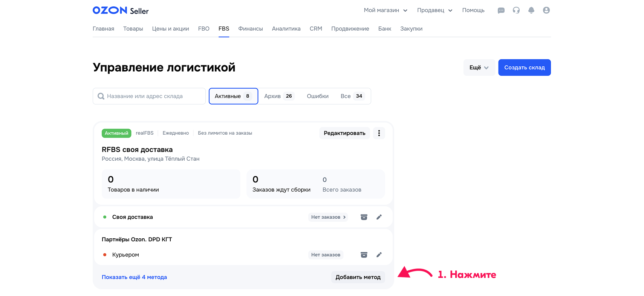Screen dimensions: 644x296
Task: Click the Товаров в наличии card
Action: [171, 184]
